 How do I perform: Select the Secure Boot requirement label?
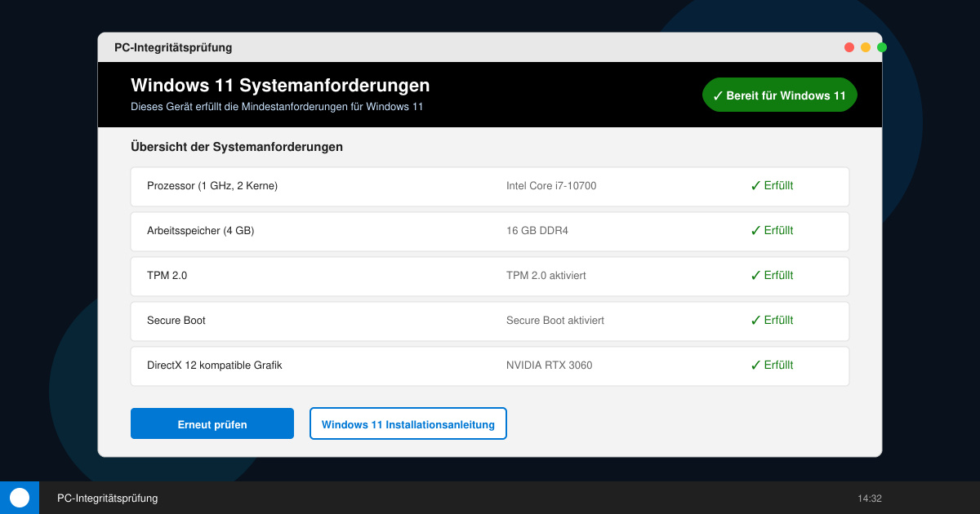[x=176, y=321]
